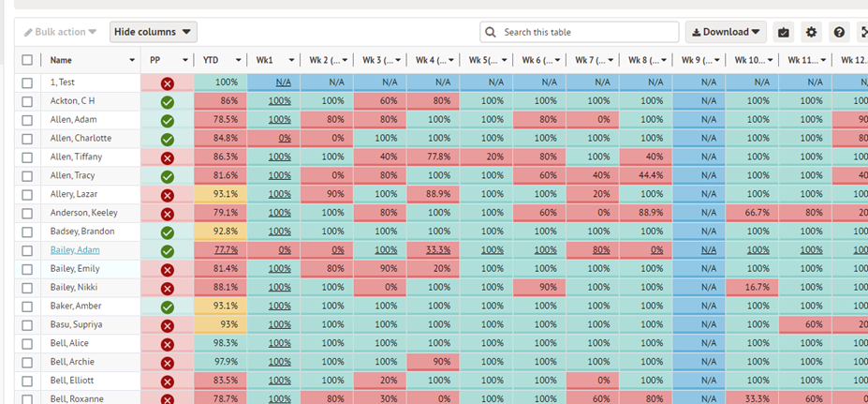This screenshot has height=404, width=868.
Task: Open the Name column header menu
Action: click(x=129, y=60)
